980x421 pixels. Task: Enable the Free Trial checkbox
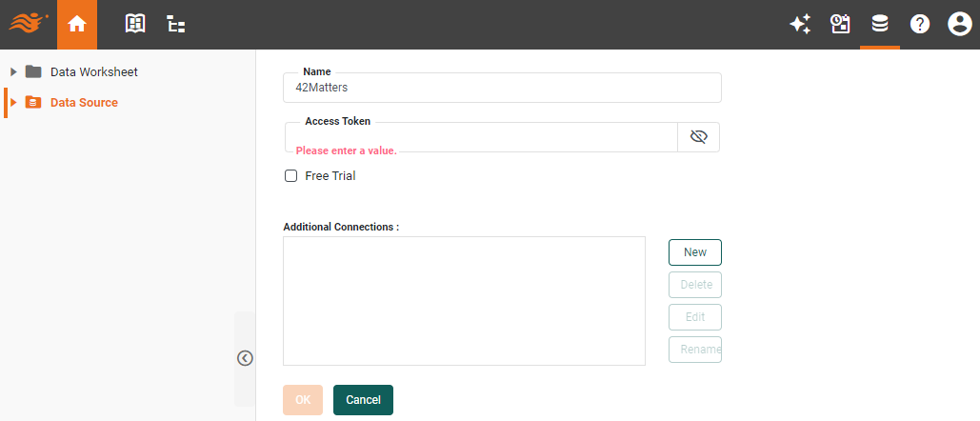291,176
